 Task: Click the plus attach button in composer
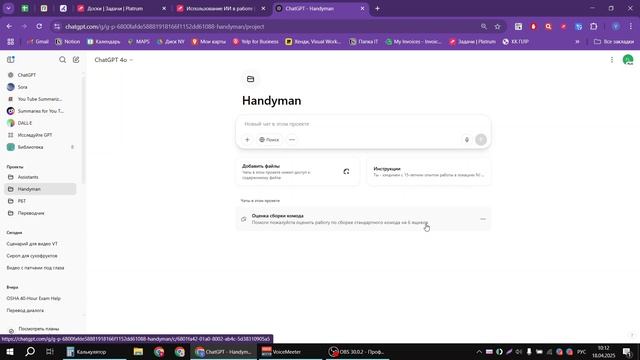coord(247,140)
